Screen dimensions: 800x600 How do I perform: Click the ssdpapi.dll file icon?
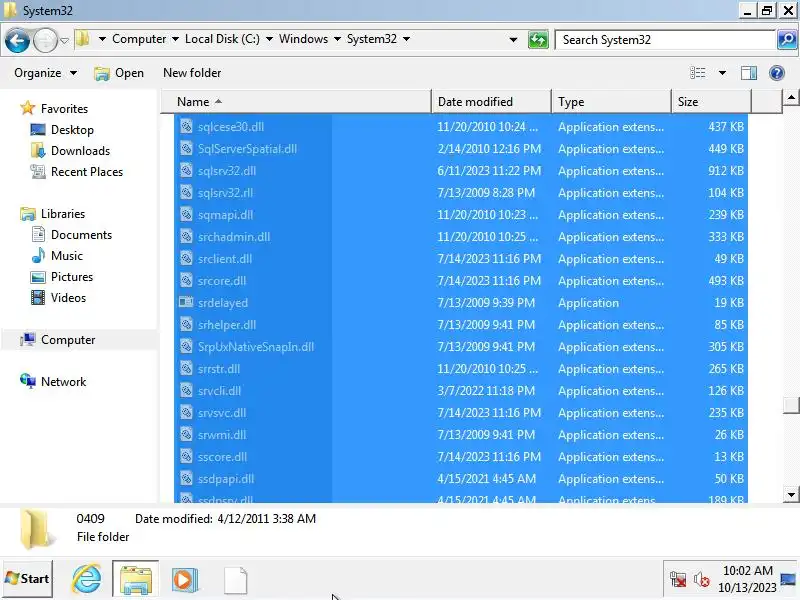186,478
